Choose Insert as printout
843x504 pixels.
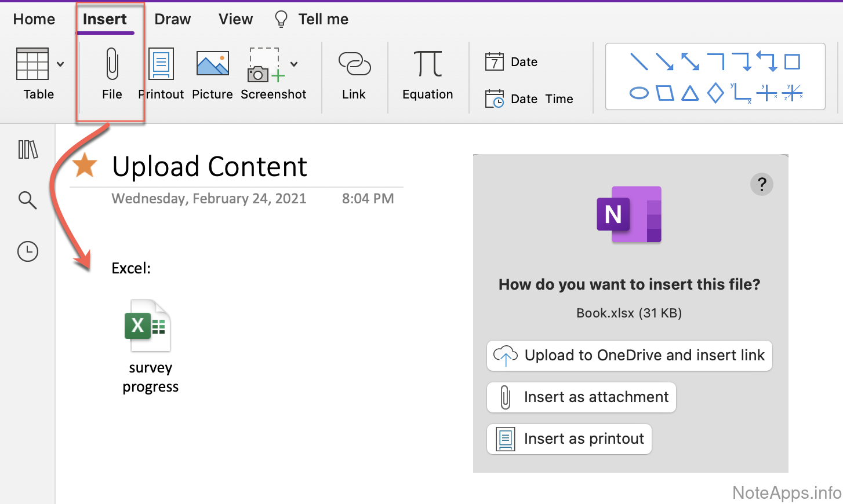point(569,439)
